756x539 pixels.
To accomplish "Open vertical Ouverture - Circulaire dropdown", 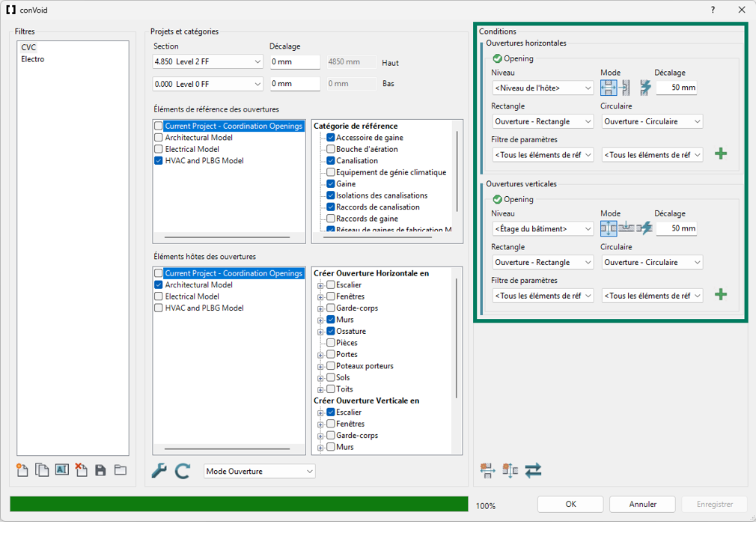I will (x=652, y=262).
